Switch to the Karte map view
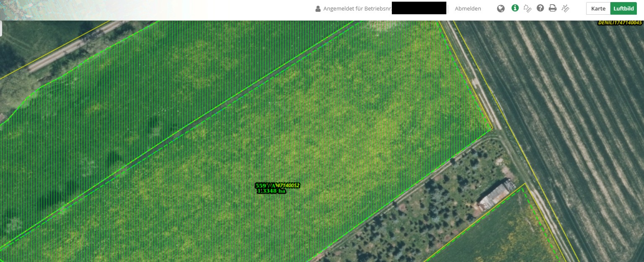 click(x=598, y=8)
